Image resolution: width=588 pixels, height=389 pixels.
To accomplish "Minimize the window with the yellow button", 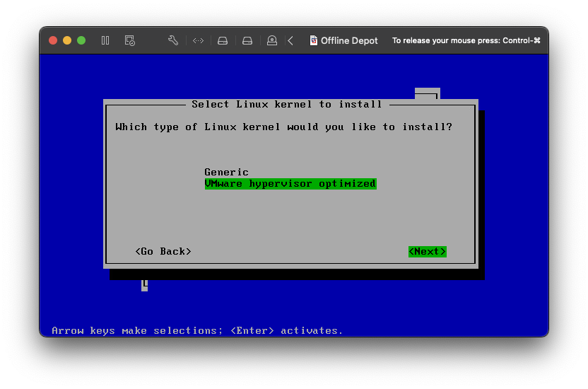I will coord(67,40).
